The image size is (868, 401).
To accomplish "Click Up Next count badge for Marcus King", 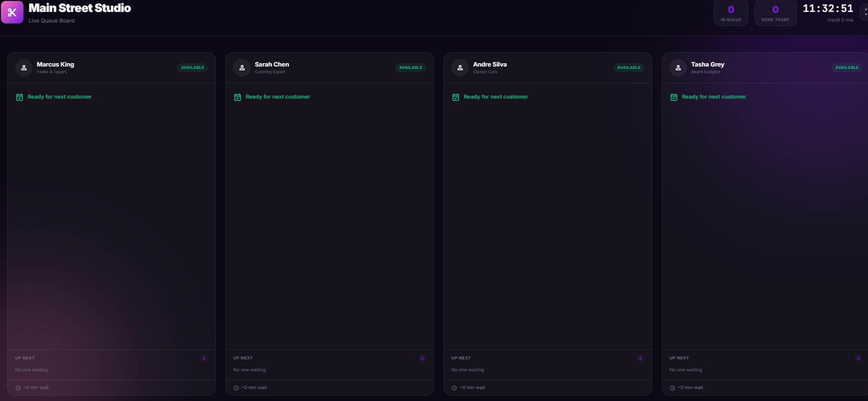I will [x=204, y=358].
